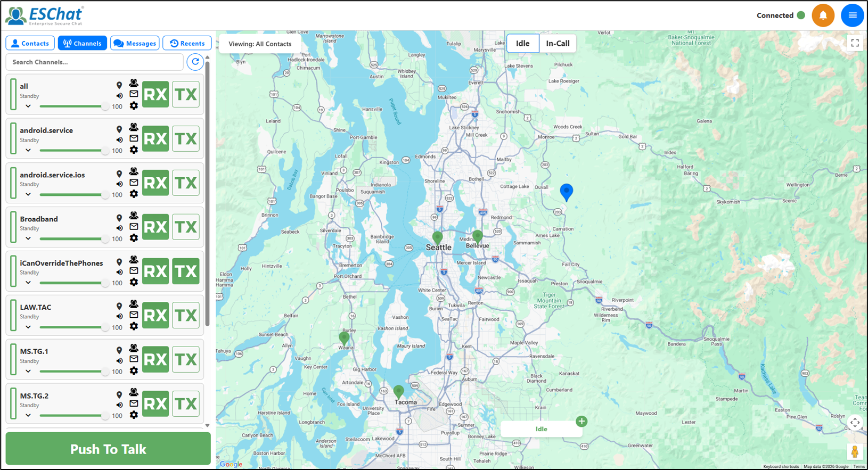Toggle RX on the MS.TG.2 channel
The height and width of the screenshot is (470, 868).
click(x=155, y=404)
